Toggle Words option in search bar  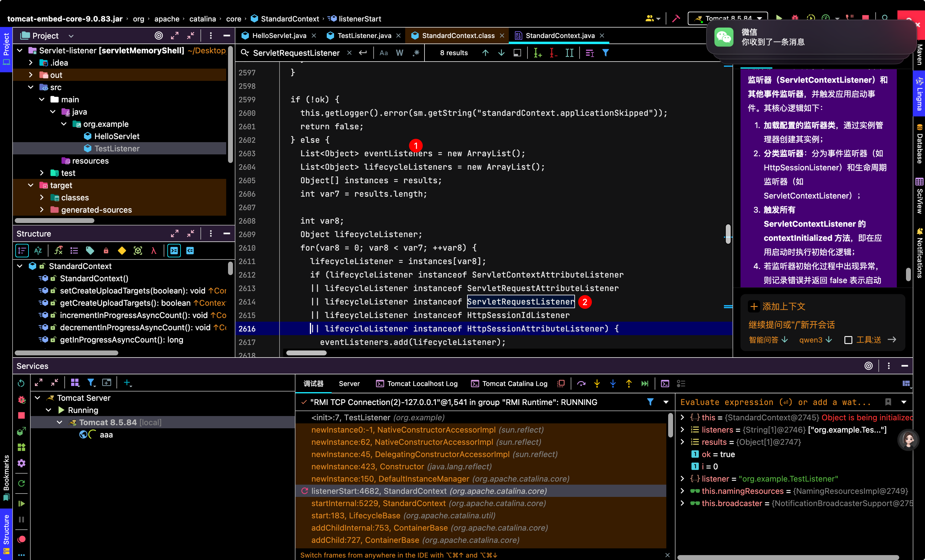click(399, 53)
